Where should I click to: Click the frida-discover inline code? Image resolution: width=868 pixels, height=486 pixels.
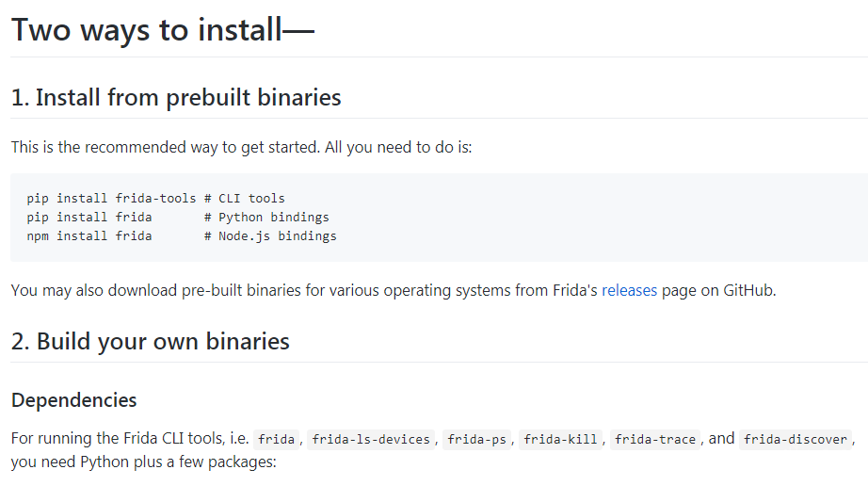(x=796, y=439)
